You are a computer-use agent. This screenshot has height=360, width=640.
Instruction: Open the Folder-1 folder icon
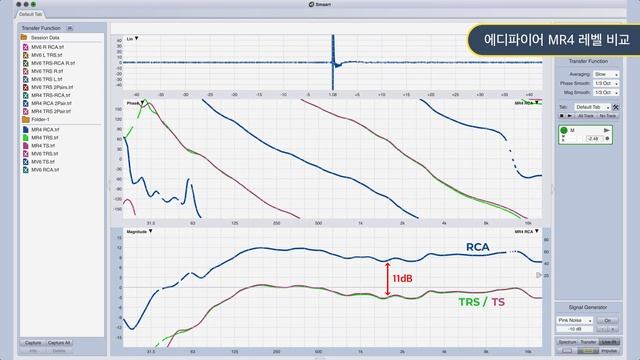click(25, 120)
